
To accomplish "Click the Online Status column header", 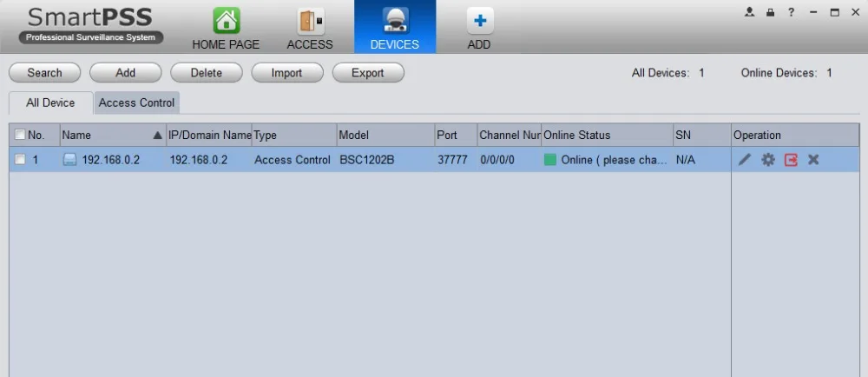I will [608, 136].
